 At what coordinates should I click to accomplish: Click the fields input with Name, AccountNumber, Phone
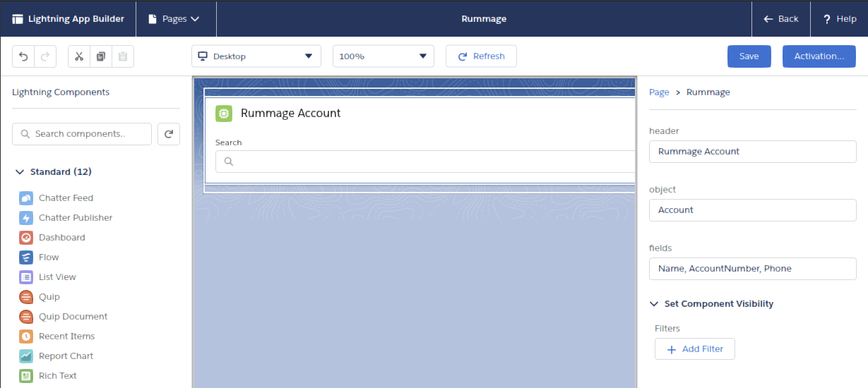(753, 269)
